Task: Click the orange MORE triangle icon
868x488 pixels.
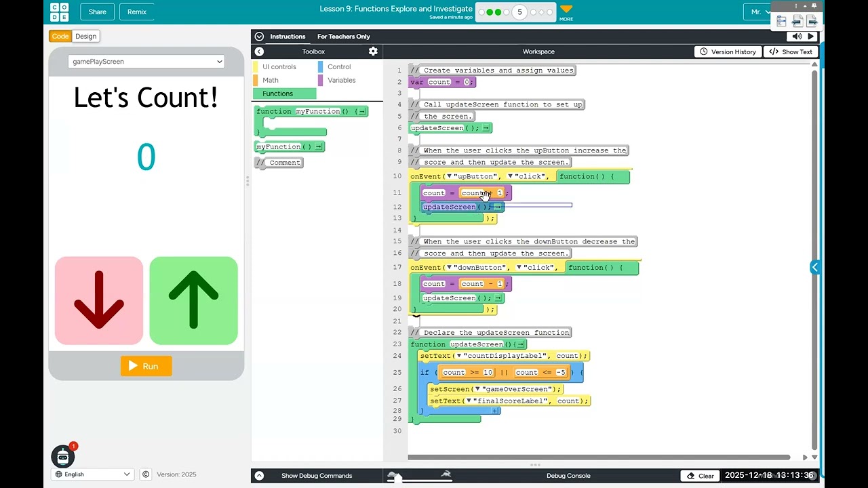Action: (x=566, y=9)
